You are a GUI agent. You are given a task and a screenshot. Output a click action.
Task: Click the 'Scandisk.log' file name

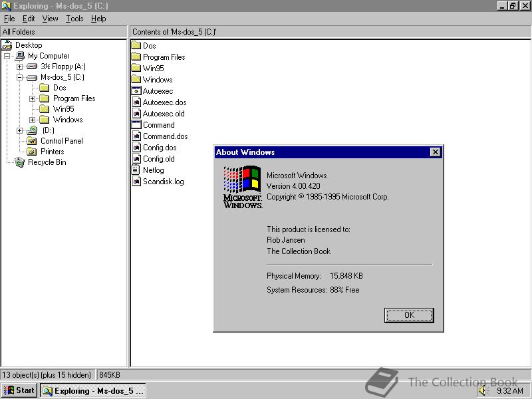tap(163, 182)
